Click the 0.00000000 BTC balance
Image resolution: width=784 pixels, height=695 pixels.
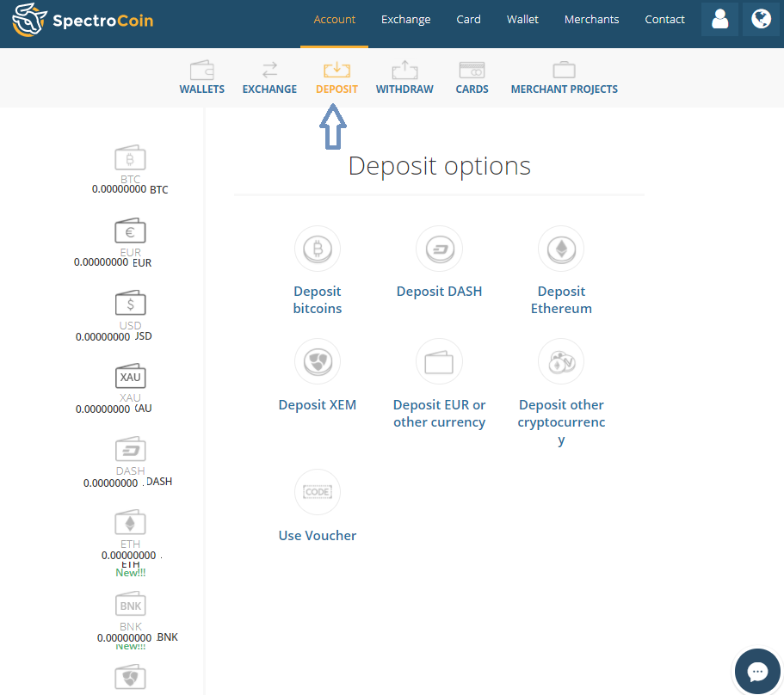130,189
